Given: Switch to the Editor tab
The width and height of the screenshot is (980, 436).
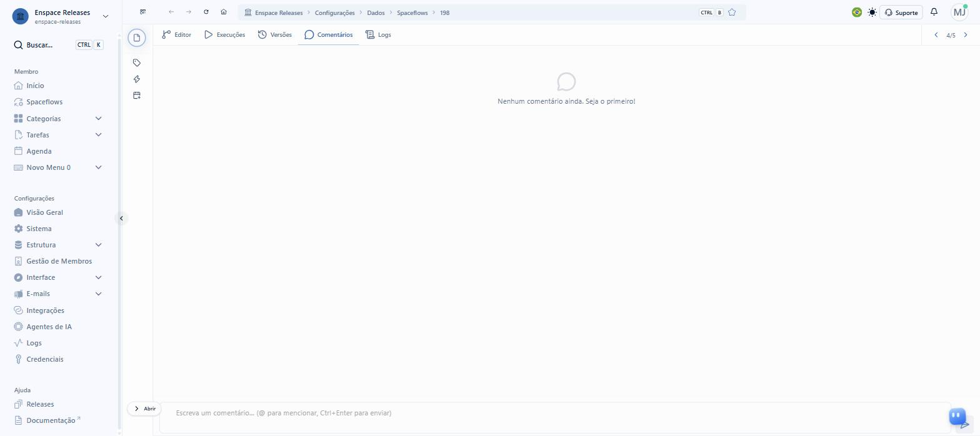Looking at the screenshot, I should click(176, 35).
